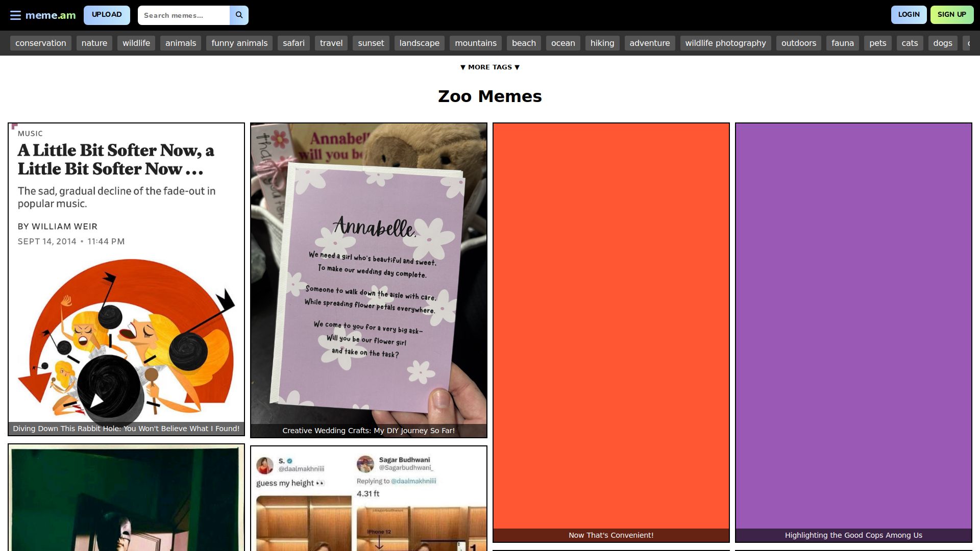This screenshot has width=980, height=551.
Task: Pick the mountains tag
Action: [475, 43]
